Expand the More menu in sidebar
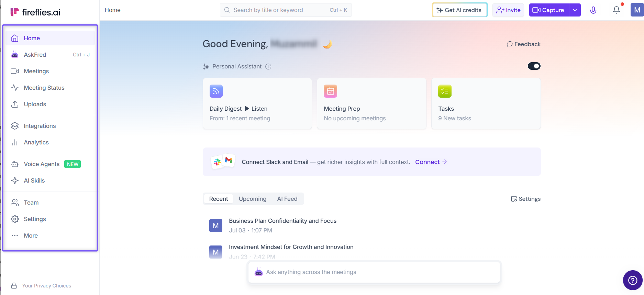The image size is (644, 295). [50, 236]
